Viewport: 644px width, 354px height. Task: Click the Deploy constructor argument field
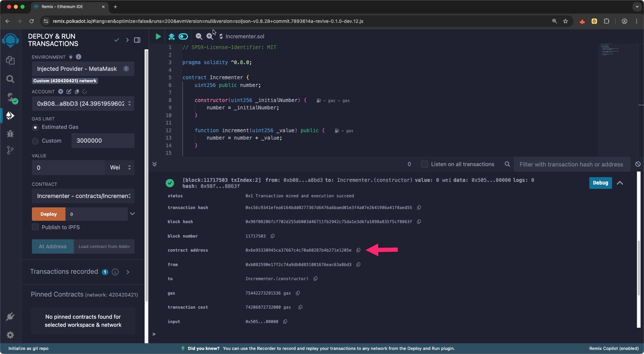tap(97, 214)
